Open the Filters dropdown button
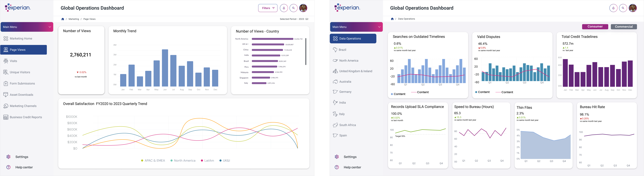 pyautogui.click(x=268, y=8)
